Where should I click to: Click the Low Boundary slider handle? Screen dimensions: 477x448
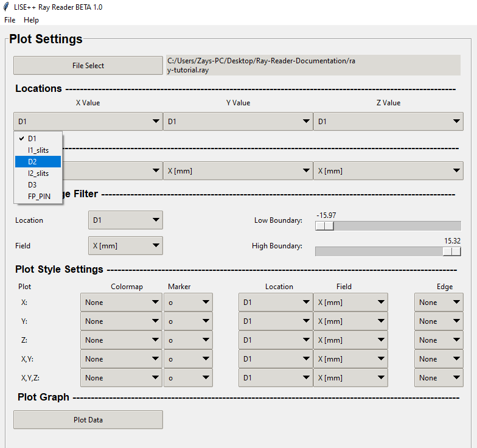(325, 226)
